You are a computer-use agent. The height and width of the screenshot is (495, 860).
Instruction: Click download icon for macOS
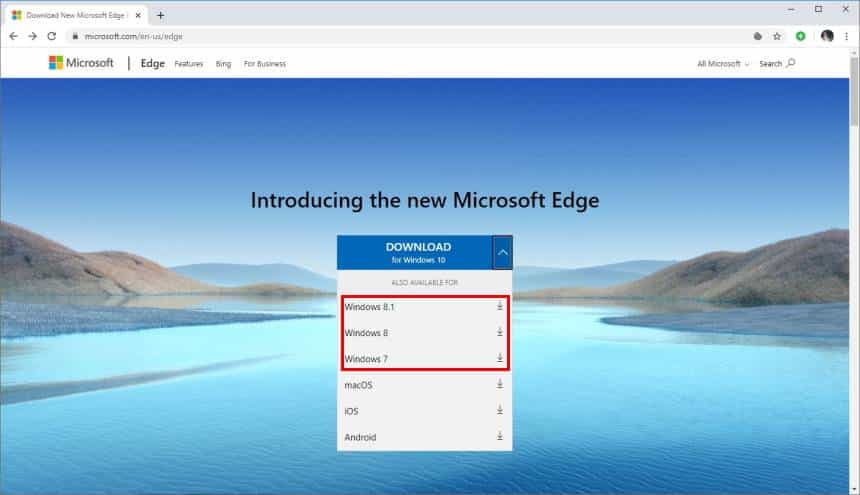500,384
